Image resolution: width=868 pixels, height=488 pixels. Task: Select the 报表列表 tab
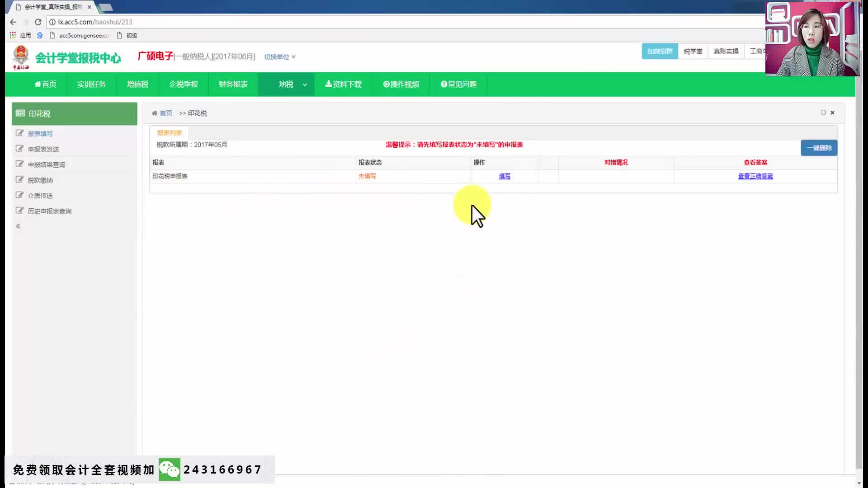tap(169, 133)
